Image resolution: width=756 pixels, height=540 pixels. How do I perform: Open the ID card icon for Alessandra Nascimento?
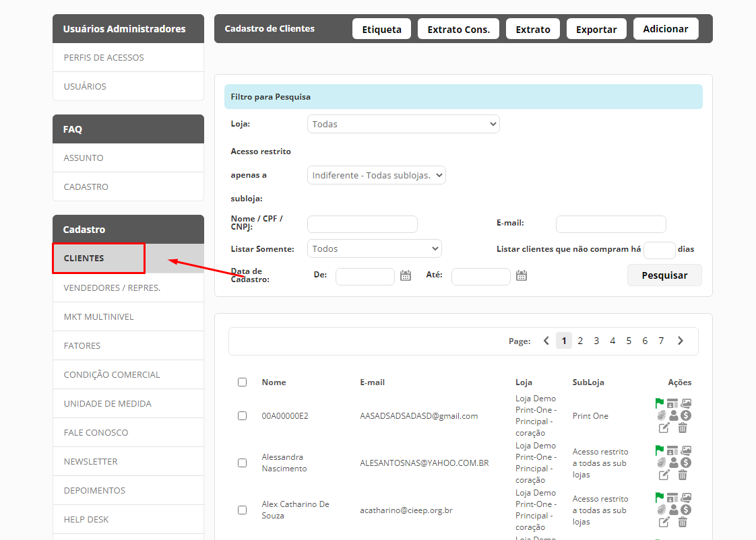click(x=672, y=450)
